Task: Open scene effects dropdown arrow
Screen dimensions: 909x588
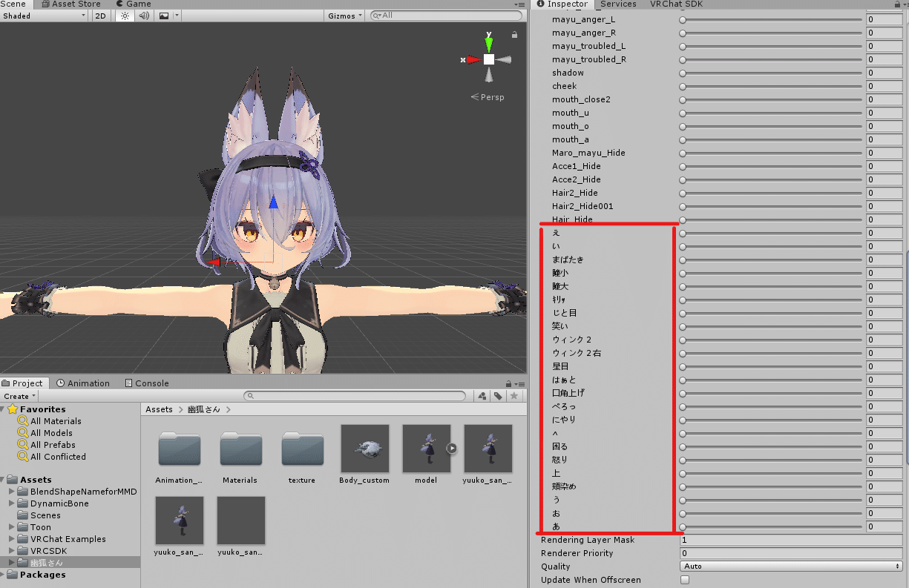Action: click(177, 16)
